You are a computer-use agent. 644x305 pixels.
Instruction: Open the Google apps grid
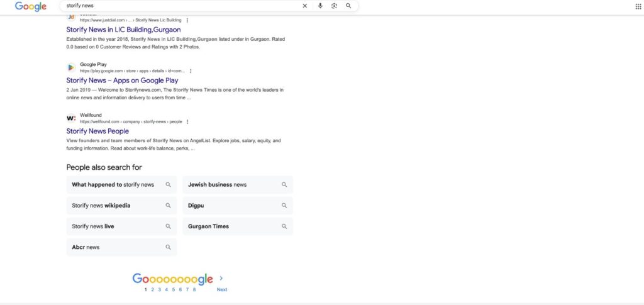point(638,6)
